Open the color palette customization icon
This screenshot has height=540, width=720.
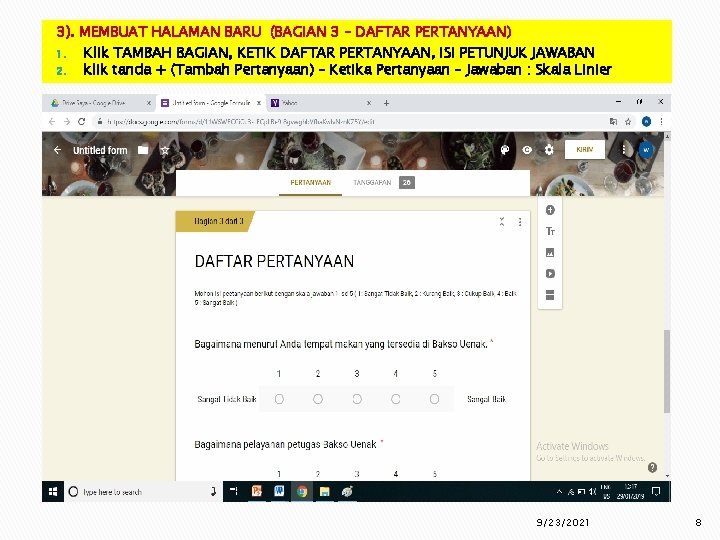pyautogui.click(x=505, y=150)
